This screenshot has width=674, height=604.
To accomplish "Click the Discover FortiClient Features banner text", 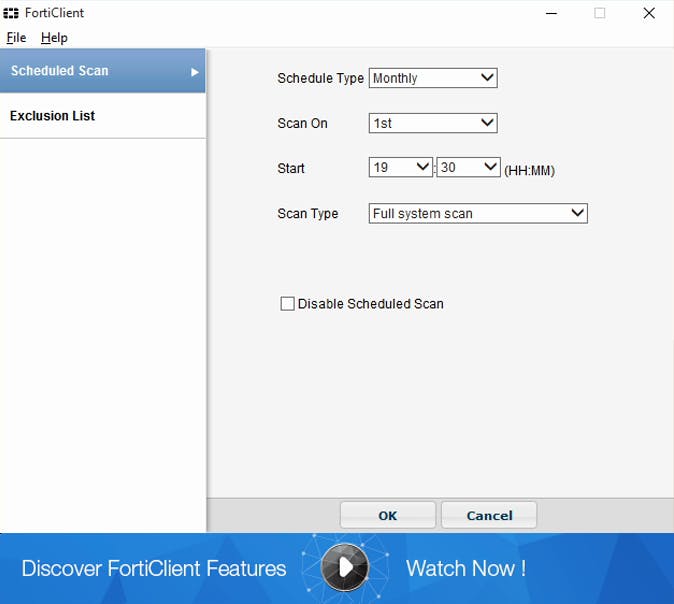I will tap(154, 568).
